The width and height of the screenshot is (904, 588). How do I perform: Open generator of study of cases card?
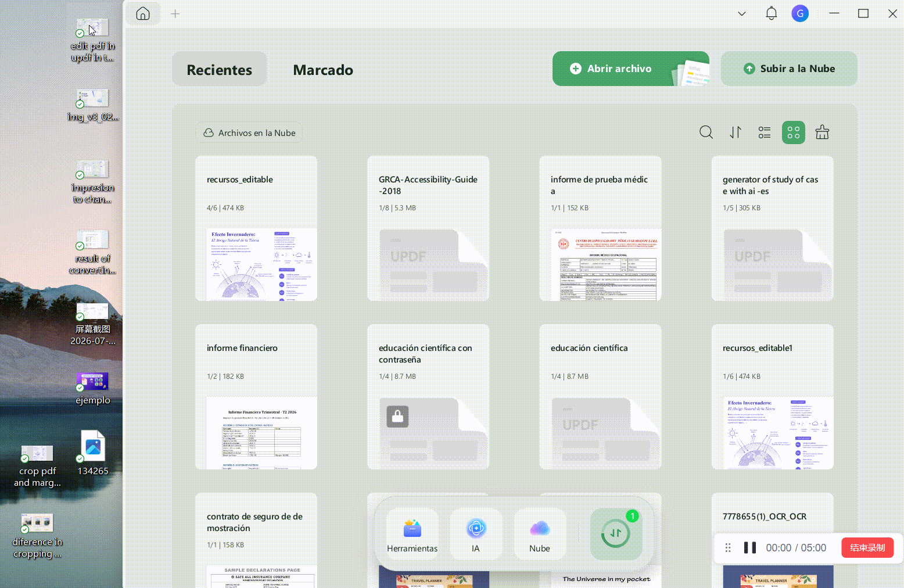click(773, 228)
